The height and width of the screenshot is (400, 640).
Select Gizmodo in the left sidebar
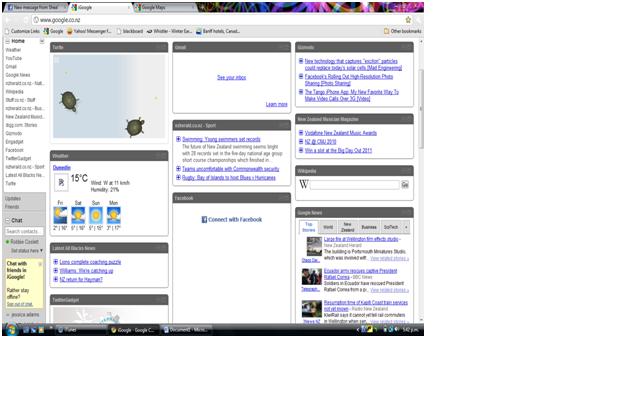(x=13, y=133)
